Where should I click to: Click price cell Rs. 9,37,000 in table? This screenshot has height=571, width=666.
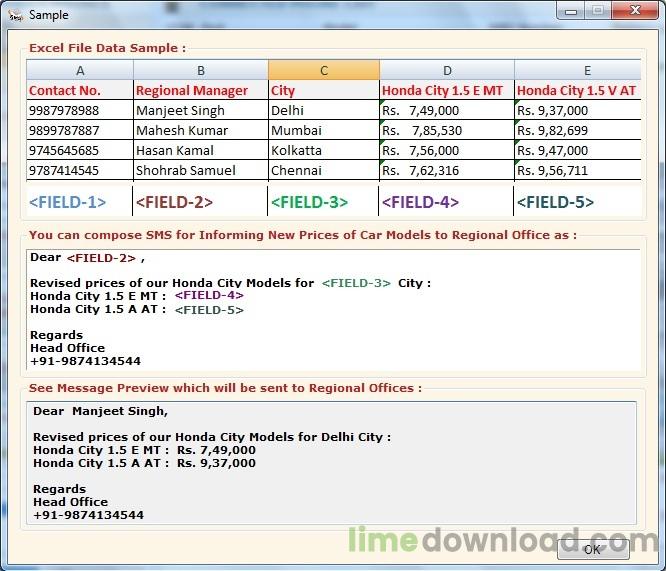click(578, 110)
